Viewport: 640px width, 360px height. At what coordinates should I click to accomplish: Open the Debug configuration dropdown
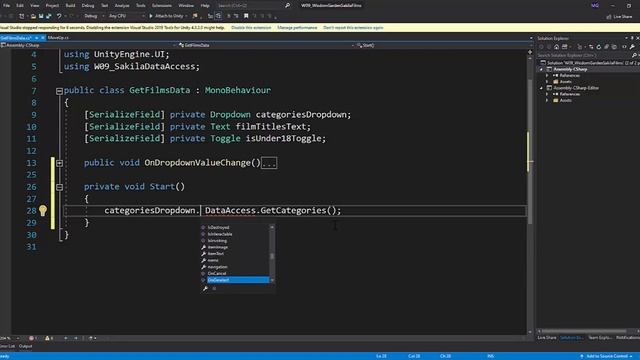coord(93,16)
